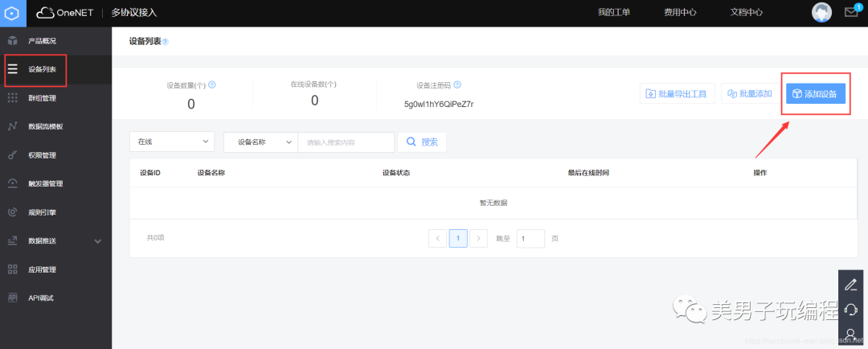Click the 设备状态 column header
This screenshot has height=349, width=868.
point(395,173)
